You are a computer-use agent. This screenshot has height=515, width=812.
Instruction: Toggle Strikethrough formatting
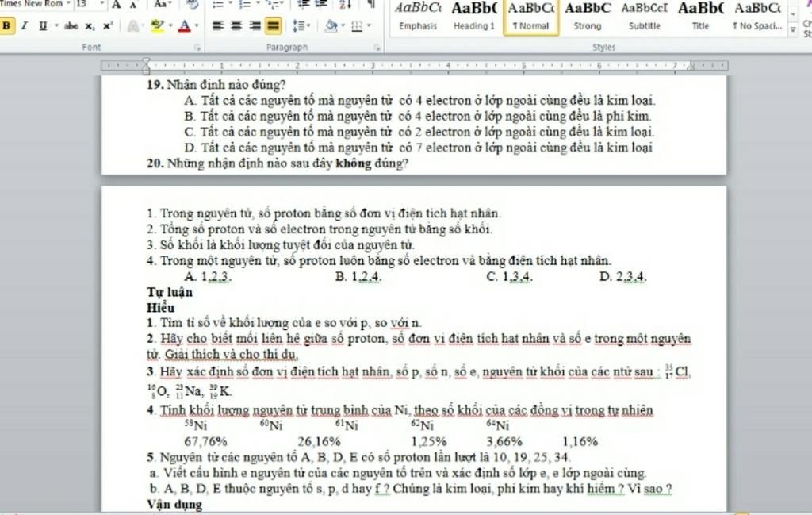click(x=71, y=25)
